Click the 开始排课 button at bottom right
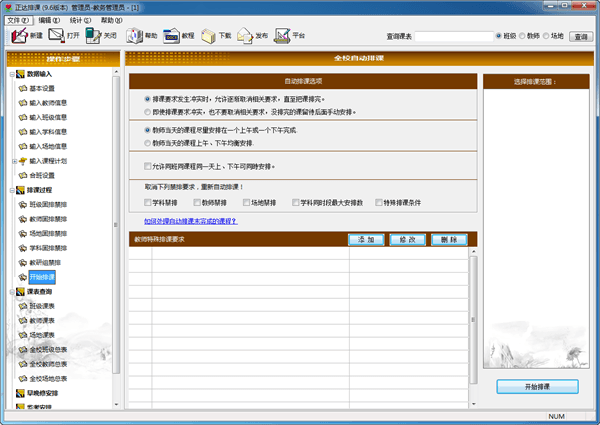 click(537, 385)
